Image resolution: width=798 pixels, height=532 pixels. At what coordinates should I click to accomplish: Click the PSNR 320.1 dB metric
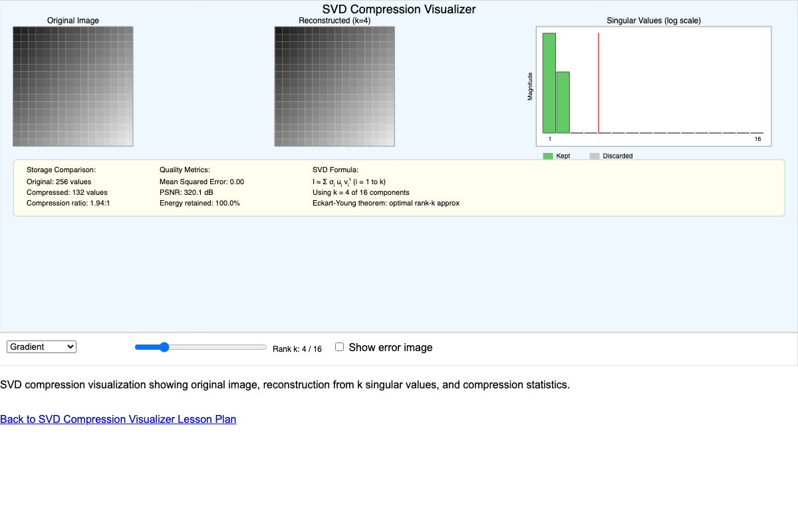(186, 192)
